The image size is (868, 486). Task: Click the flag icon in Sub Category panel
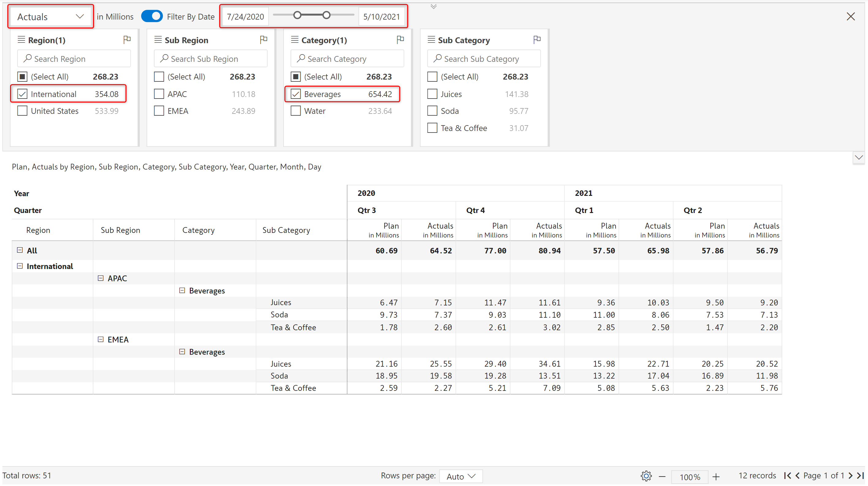click(x=537, y=40)
